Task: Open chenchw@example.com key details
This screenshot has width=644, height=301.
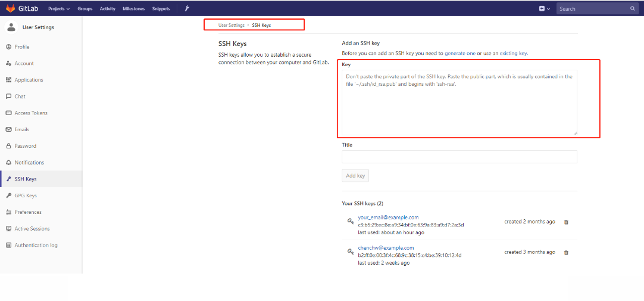Action: [x=386, y=248]
